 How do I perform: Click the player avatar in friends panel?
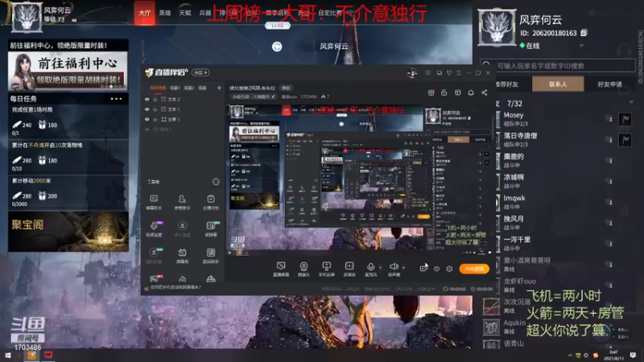(497, 27)
